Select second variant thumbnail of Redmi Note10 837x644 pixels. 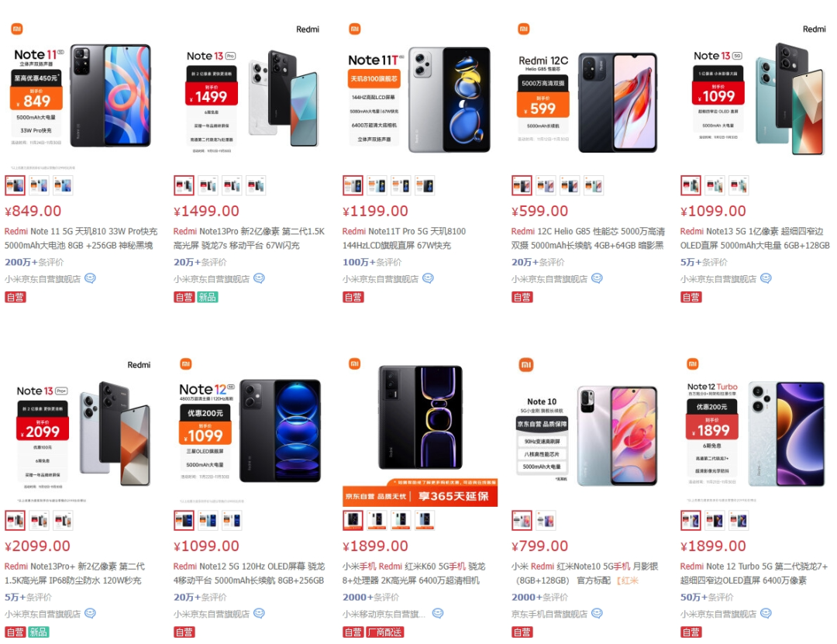click(546, 520)
